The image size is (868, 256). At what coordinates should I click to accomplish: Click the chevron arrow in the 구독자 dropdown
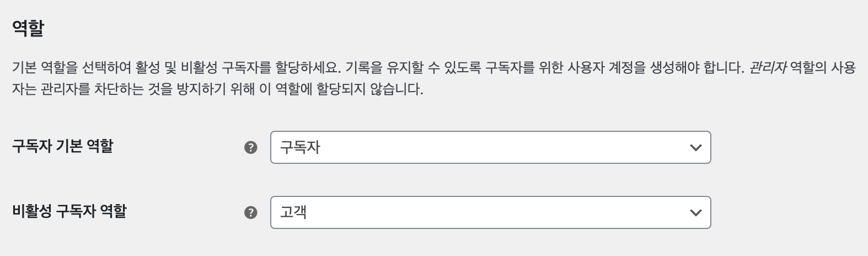(x=696, y=147)
